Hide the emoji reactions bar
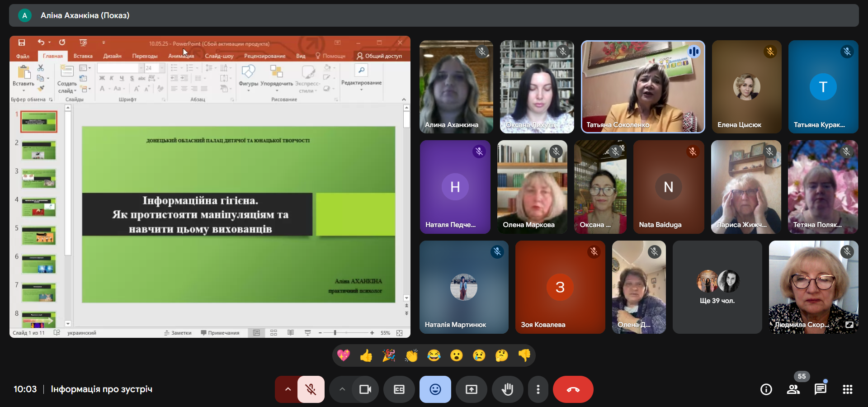868x407 pixels. pyautogui.click(x=435, y=389)
